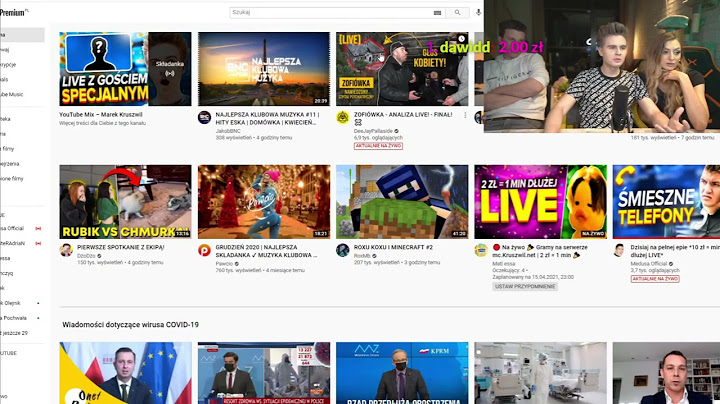Open COVID news thumbnail 'Resort zdrowia ws. sytuacji epidemicznej'
This screenshot has height=404, width=720.
(264, 373)
